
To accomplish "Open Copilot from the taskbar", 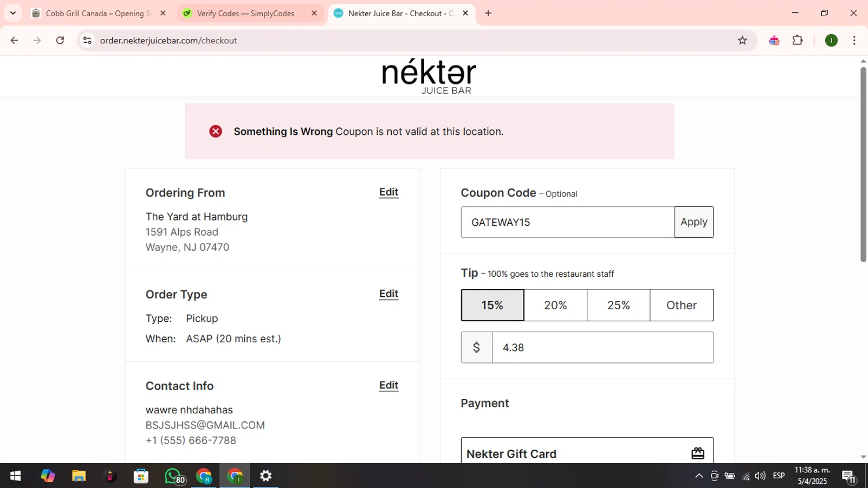I will point(47,476).
